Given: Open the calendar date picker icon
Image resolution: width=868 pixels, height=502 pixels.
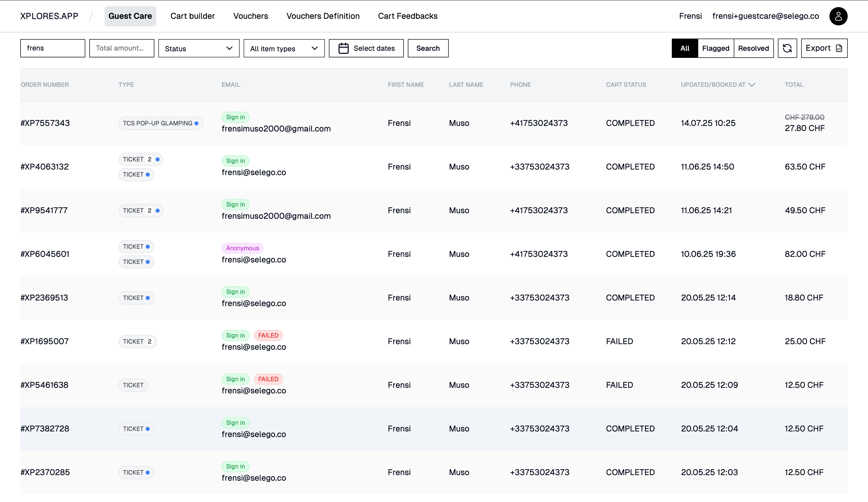Looking at the screenshot, I should coord(344,48).
